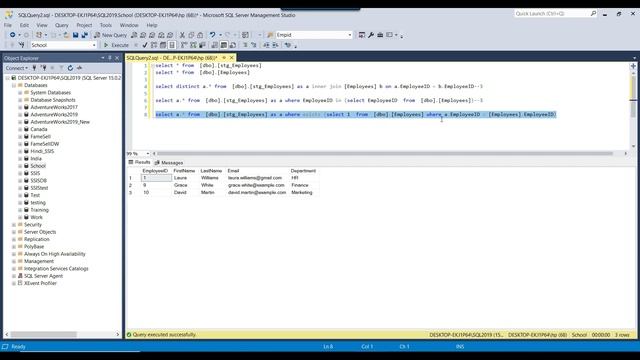Open the Project menu
Viewport: 640px width, 360px height.
pyautogui.click(x=84, y=25)
